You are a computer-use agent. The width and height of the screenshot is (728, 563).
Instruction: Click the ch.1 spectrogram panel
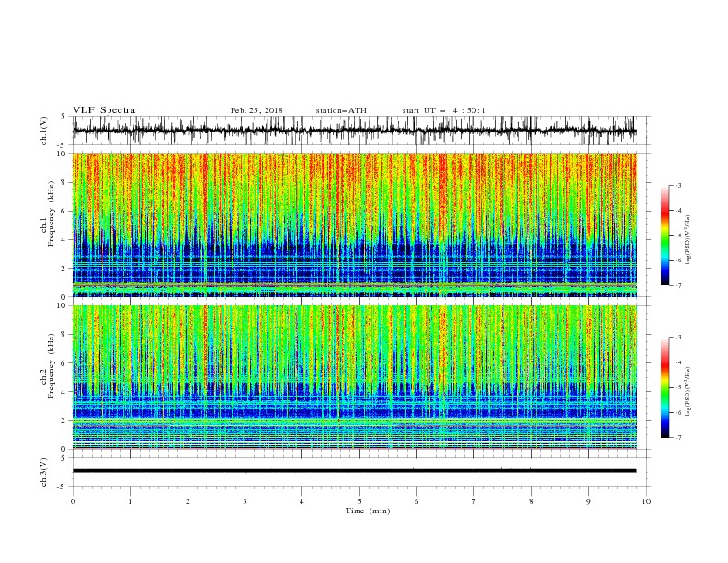point(354,224)
